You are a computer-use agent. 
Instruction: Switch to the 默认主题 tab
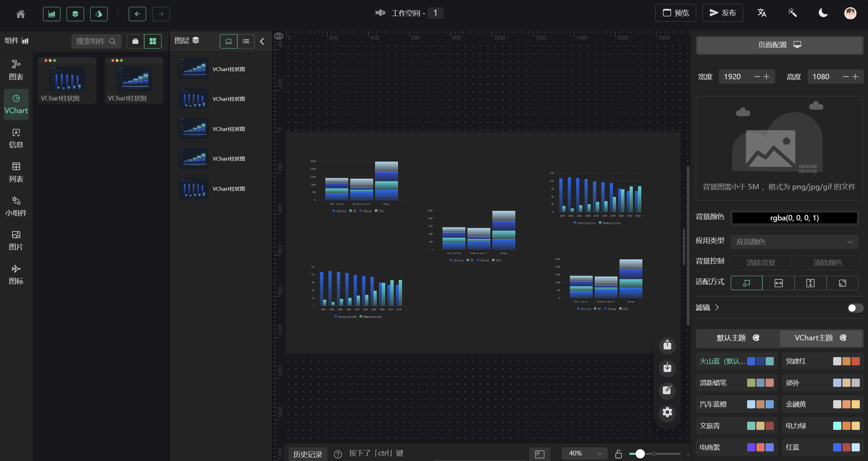(738, 338)
